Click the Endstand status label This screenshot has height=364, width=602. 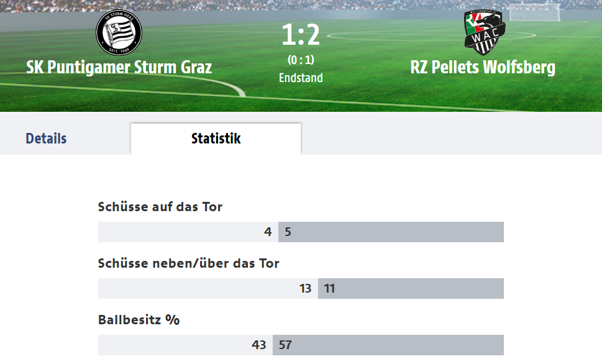(x=301, y=78)
